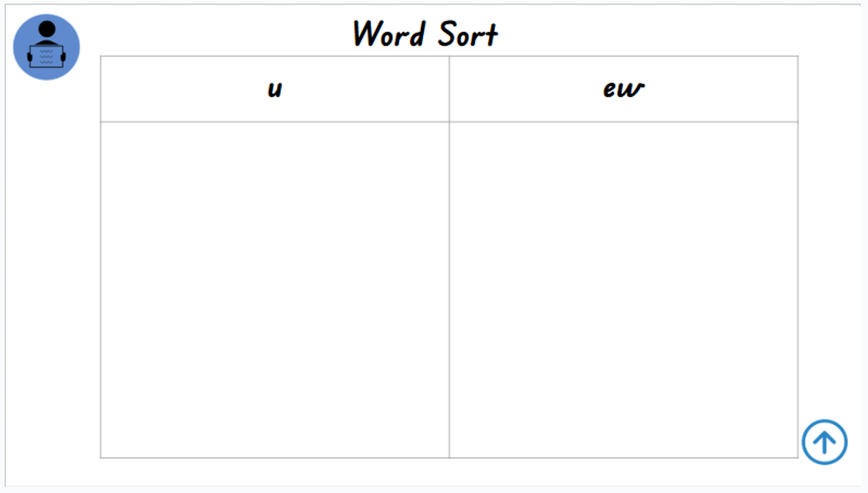This screenshot has width=868, height=493.
Task: Select the "u" column header letter
Action: coord(275,90)
